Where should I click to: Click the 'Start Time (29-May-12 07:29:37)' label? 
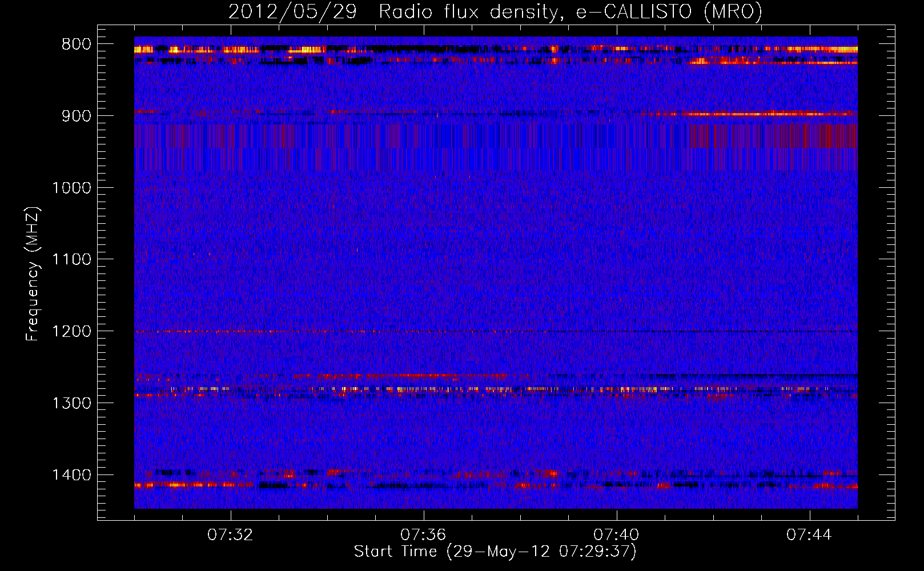pyautogui.click(x=495, y=552)
